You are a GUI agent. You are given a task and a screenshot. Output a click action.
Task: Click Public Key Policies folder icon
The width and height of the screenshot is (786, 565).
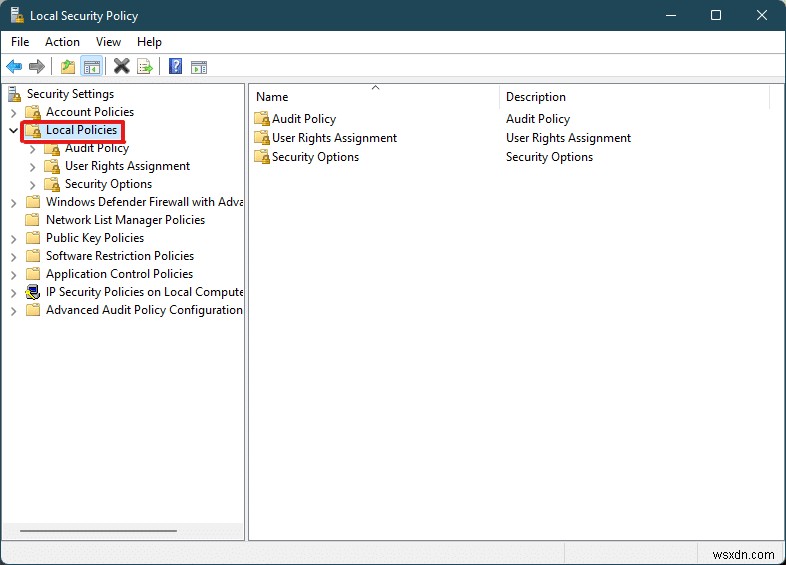tap(33, 238)
